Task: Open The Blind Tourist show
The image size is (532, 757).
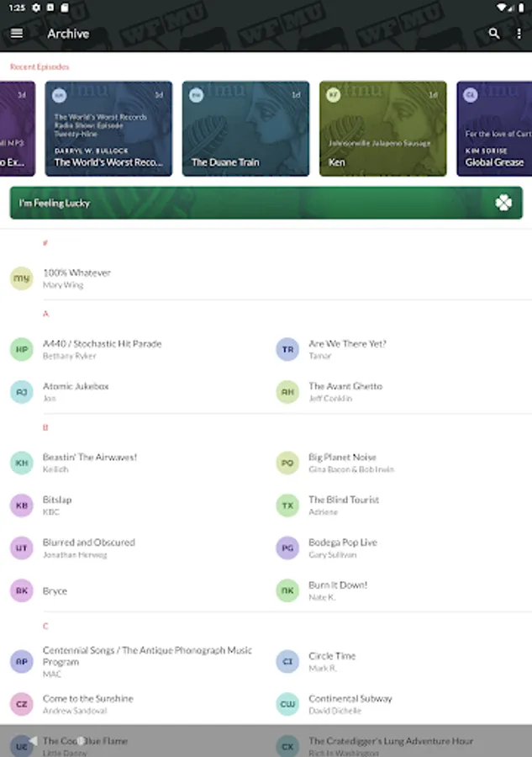Action: (399, 506)
